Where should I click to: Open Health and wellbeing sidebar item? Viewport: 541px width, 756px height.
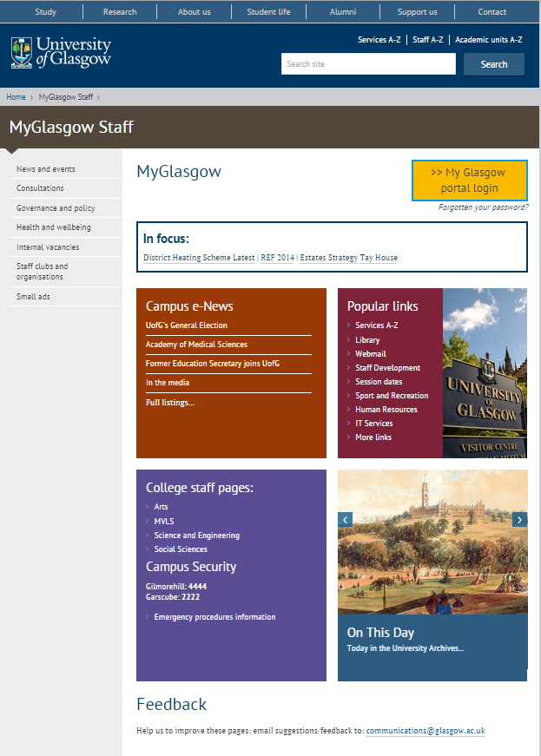[x=54, y=227]
